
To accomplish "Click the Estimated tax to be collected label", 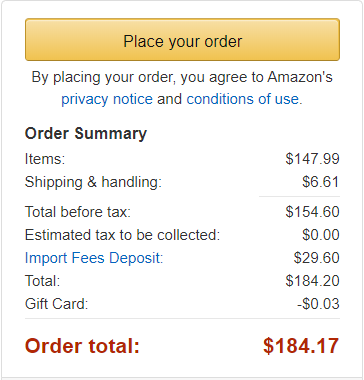I will [122, 235].
